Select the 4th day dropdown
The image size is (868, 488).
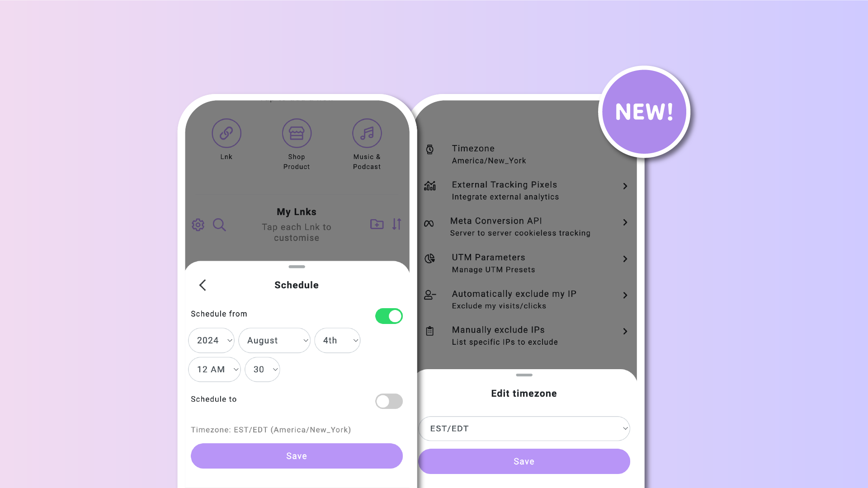[337, 340]
